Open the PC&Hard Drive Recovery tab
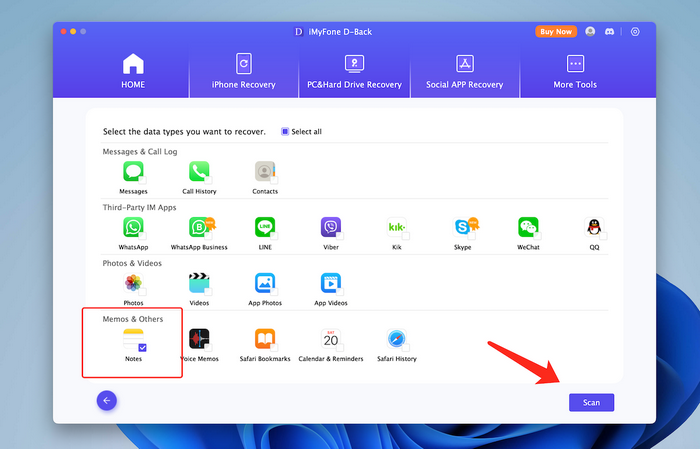700x449 pixels. [x=354, y=71]
